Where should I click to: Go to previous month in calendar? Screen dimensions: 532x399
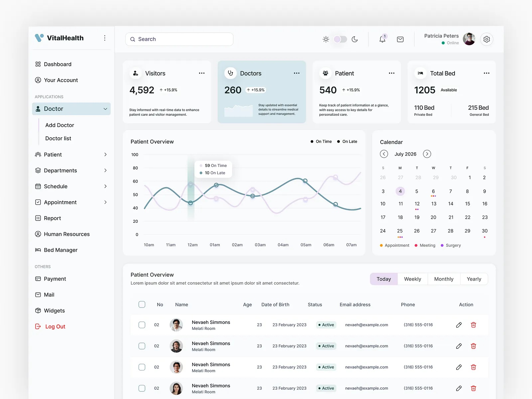coord(384,154)
